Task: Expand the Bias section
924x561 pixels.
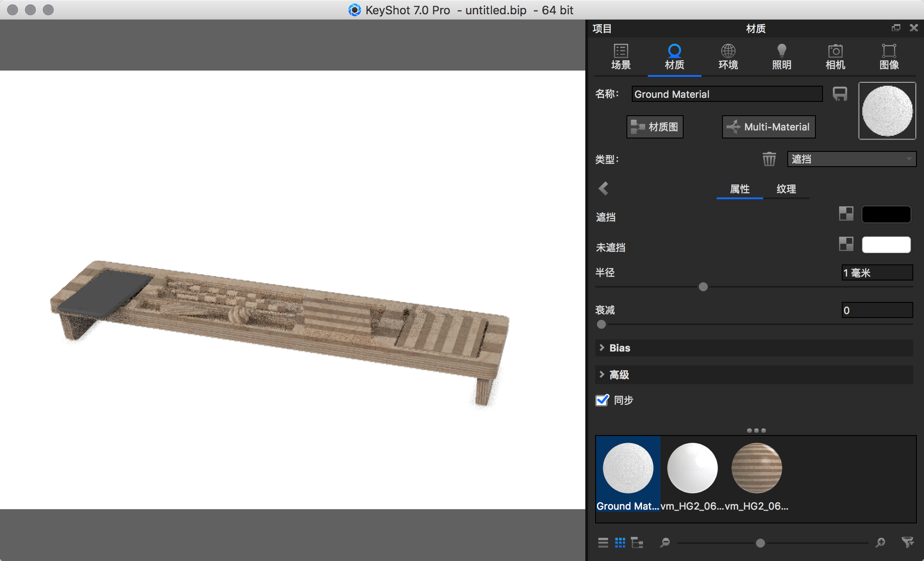Action: (x=619, y=348)
